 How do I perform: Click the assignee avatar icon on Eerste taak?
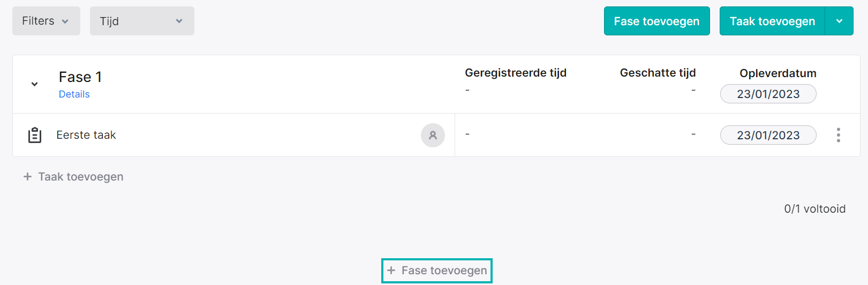433,135
